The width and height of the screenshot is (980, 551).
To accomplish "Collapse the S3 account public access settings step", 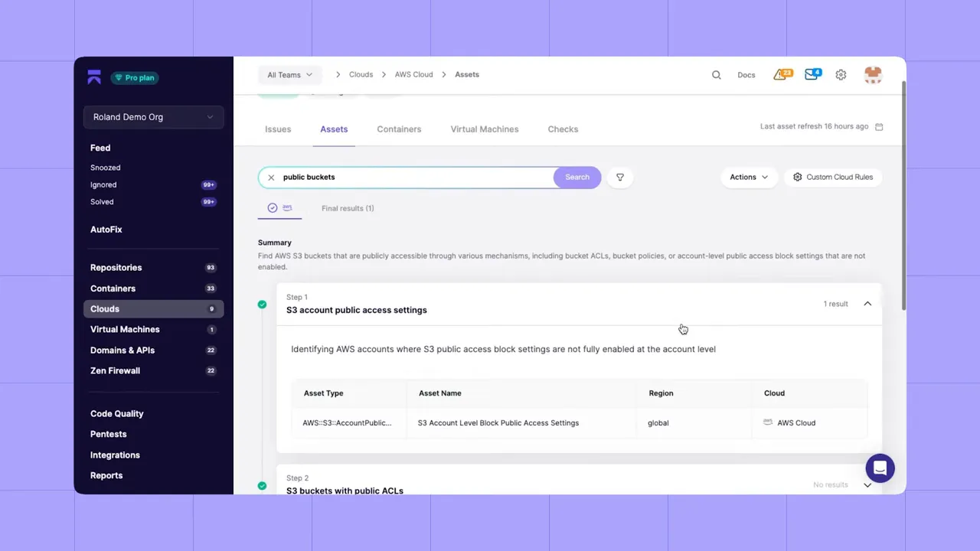I will pos(867,304).
